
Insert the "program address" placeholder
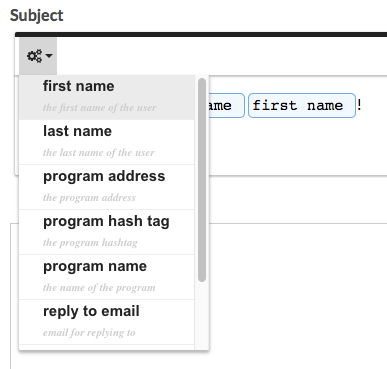pos(107,187)
